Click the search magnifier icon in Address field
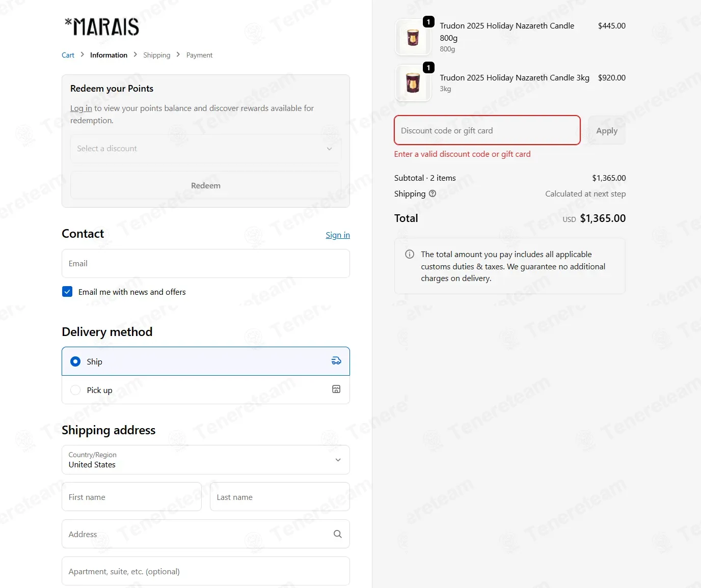The height and width of the screenshot is (588, 701). click(x=338, y=534)
